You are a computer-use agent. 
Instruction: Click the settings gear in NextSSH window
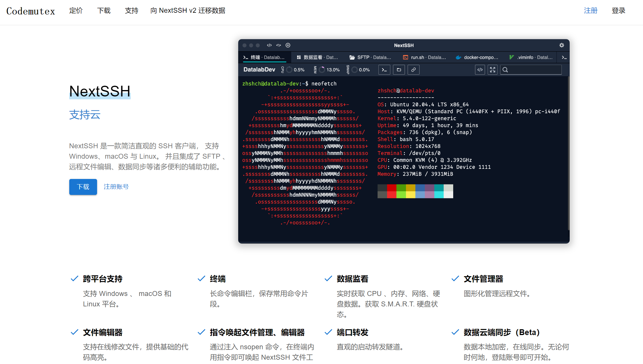coord(562,45)
